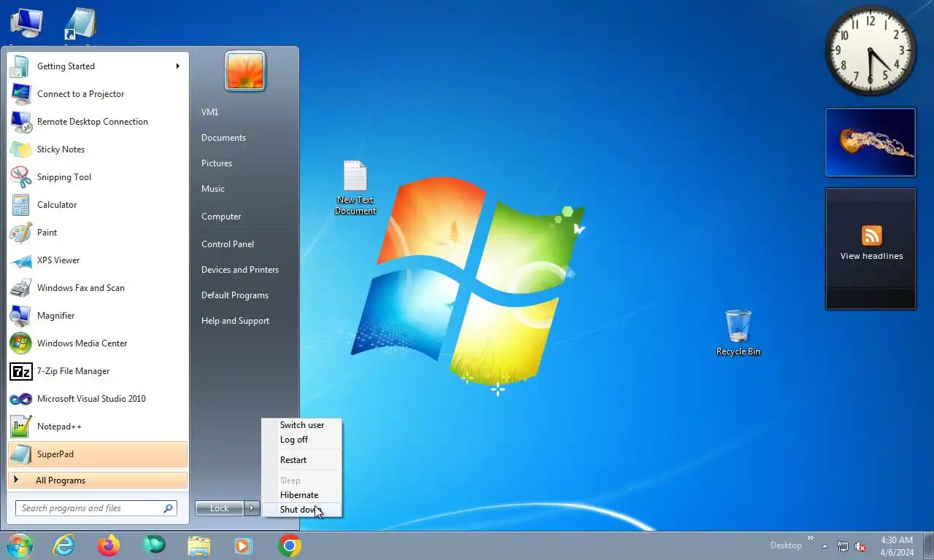The width and height of the screenshot is (934, 560).
Task: Click the network tray icon
Action: [x=843, y=546]
